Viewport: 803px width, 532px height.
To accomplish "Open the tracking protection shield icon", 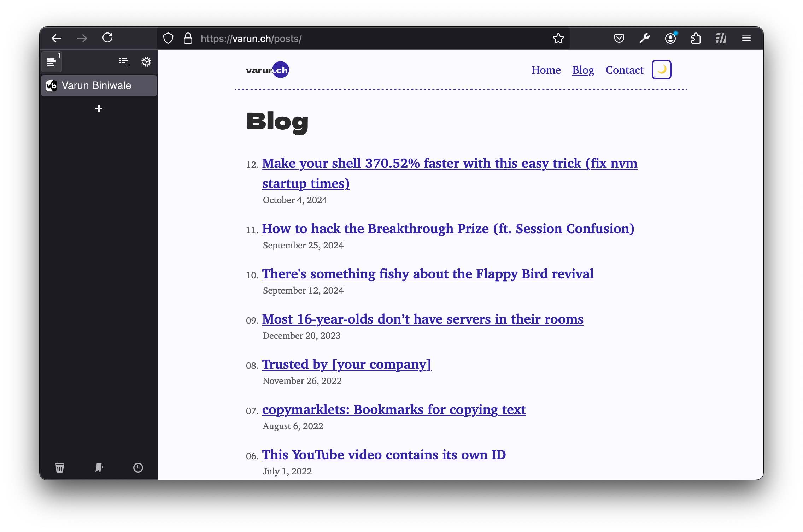I will 168,38.
